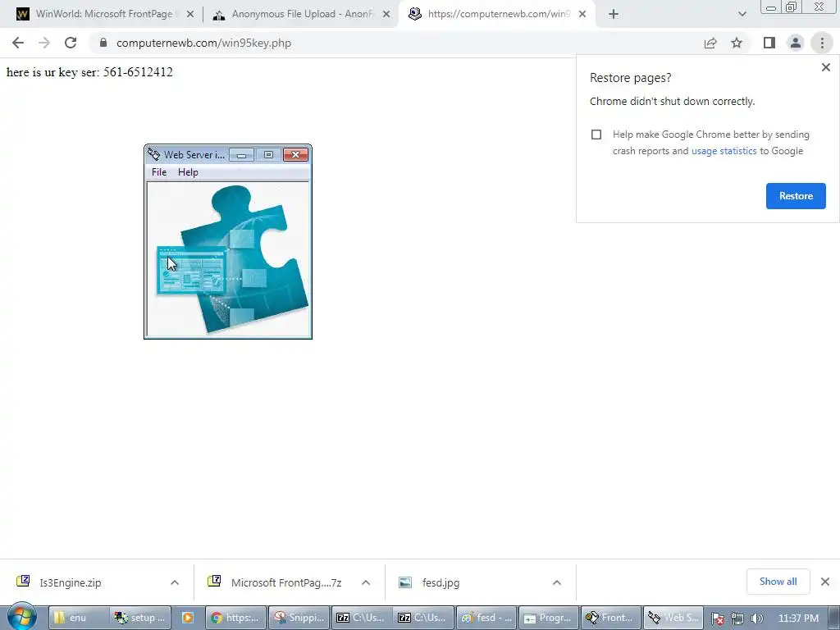Dismiss the Restore pages popup

coord(825,67)
